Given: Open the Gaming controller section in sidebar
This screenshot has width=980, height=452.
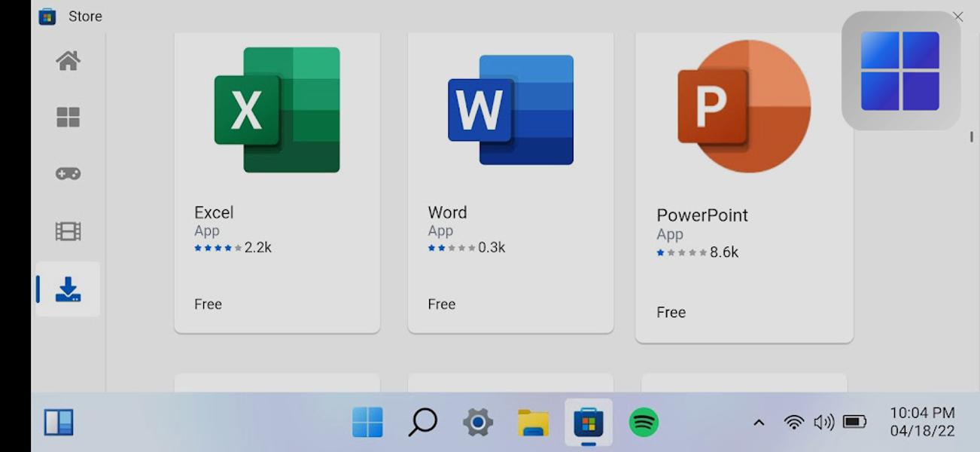Looking at the screenshot, I should pos(68,174).
